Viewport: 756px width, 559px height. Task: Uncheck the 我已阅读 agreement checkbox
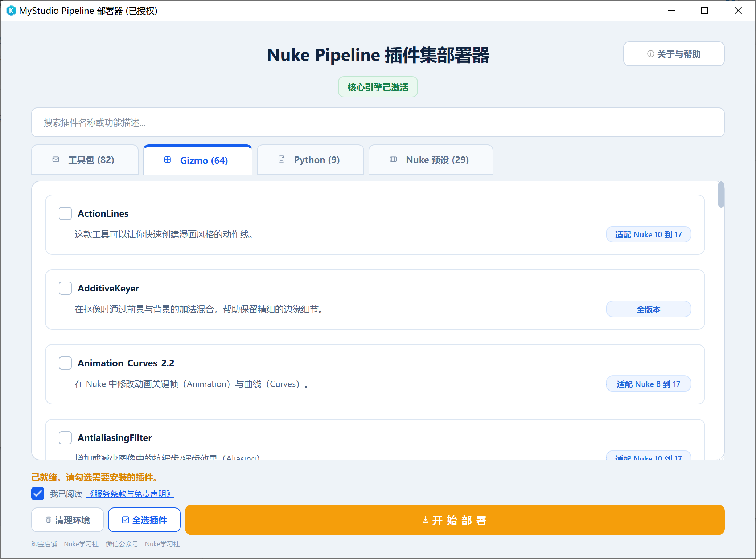tap(38, 494)
